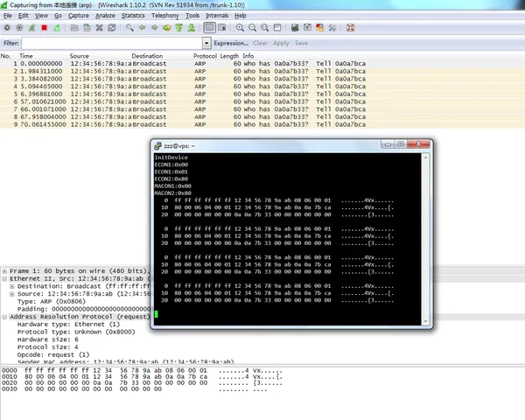Viewport: 525px width, 420px height.
Task: Open the Statistics menu
Action: pyautogui.click(x=133, y=16)
